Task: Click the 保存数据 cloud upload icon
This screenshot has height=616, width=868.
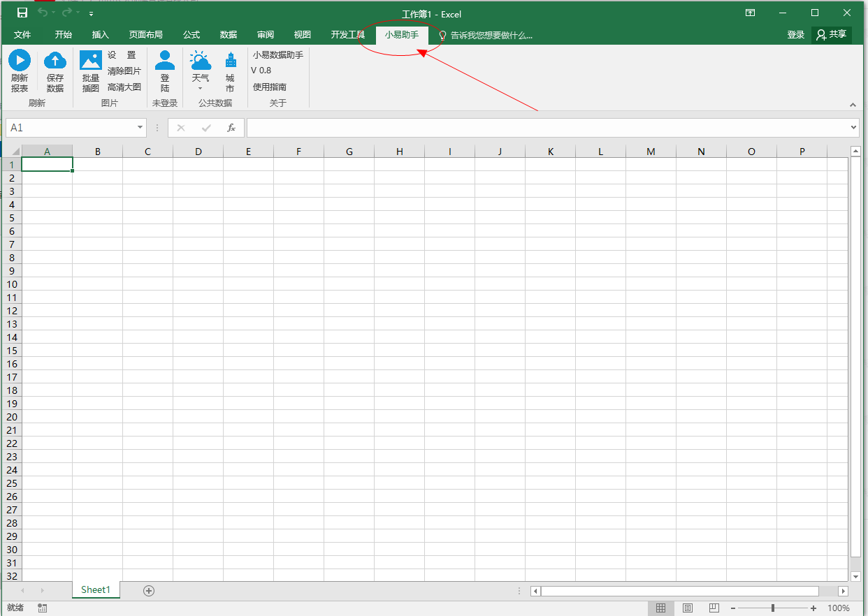Action: (55, 61)
